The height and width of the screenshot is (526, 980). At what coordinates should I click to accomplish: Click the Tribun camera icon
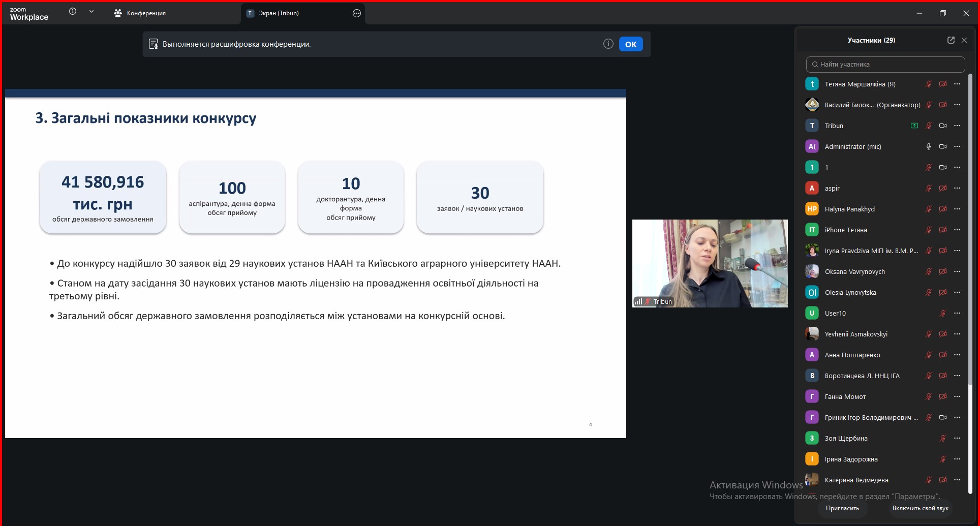click(x=943, y=126)
